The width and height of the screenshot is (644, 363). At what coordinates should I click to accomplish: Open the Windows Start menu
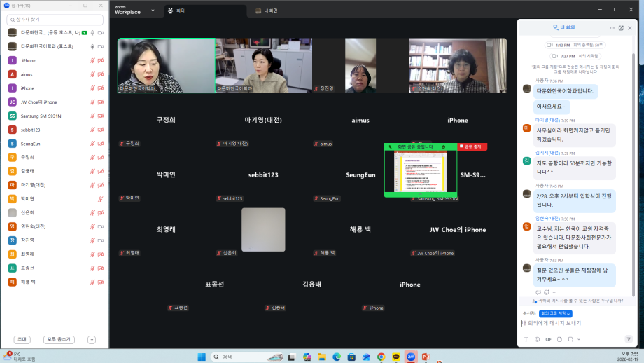pyautogui.click(x=202, y=357)
